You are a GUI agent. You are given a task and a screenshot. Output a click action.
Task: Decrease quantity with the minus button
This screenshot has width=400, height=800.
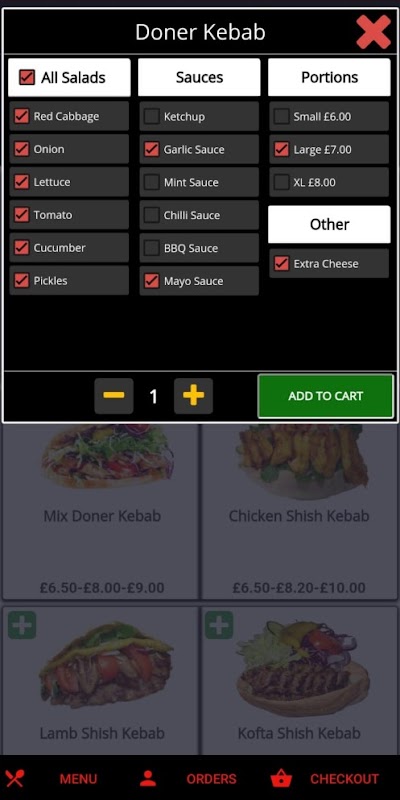click(x=114, y=396)
